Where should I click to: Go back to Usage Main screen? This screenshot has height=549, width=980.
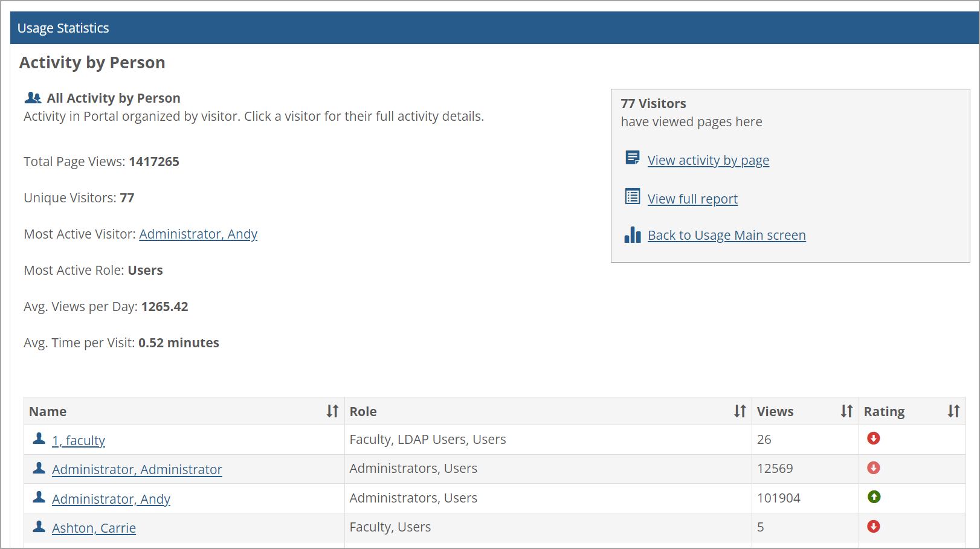coord(726,235)
